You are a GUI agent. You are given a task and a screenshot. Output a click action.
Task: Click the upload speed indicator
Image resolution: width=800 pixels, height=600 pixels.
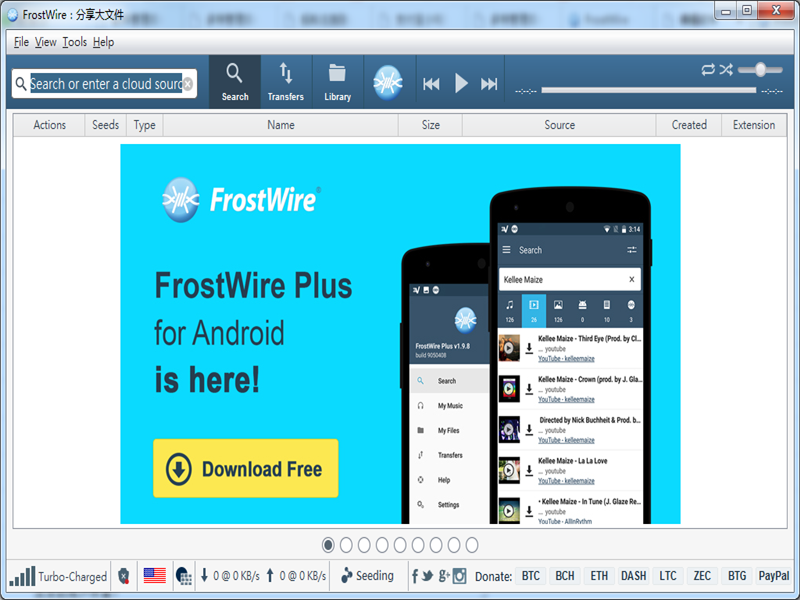click(296, 576)
